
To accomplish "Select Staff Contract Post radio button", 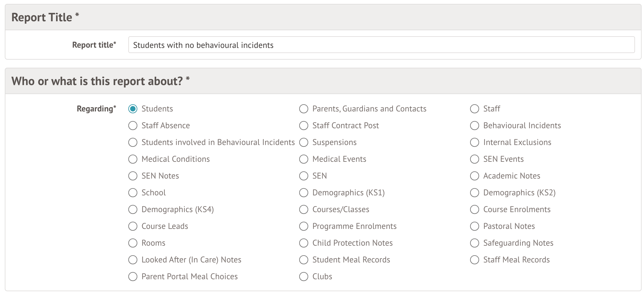I will 304,126.
